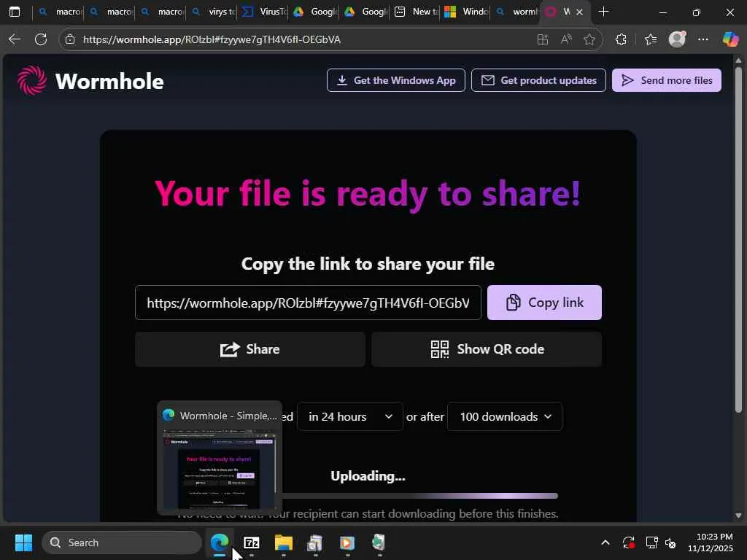The image size is (747, 560).
Task: Click the split screen icon in address bar
Action: tap(542, 39)
